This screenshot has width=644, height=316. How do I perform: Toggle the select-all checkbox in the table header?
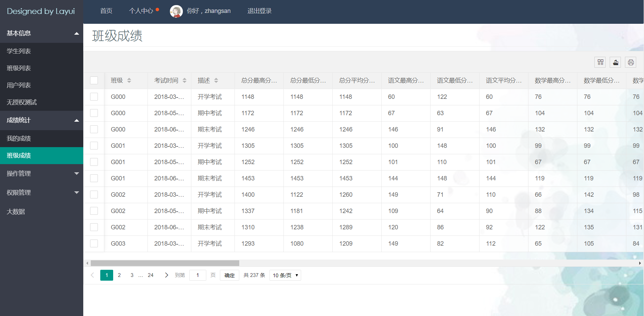94,81
